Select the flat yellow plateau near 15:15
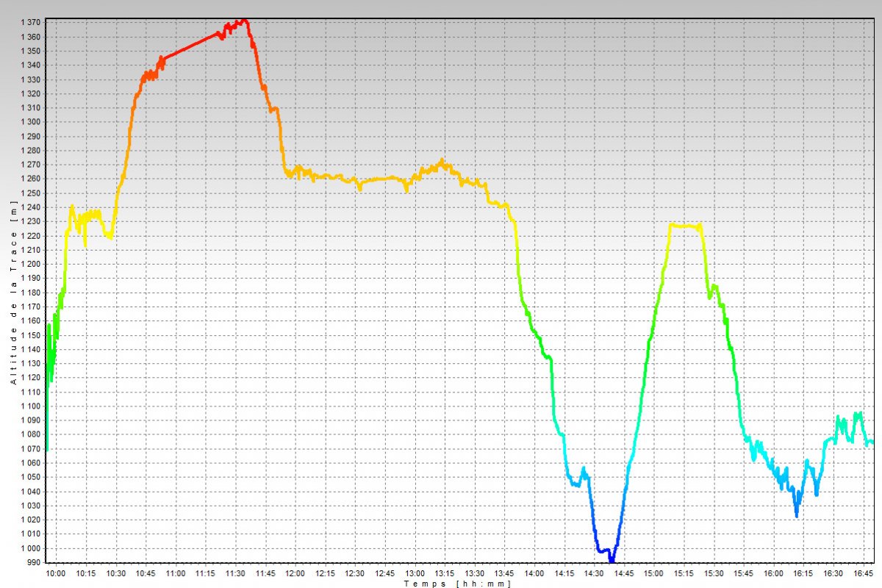 [685, 226]
